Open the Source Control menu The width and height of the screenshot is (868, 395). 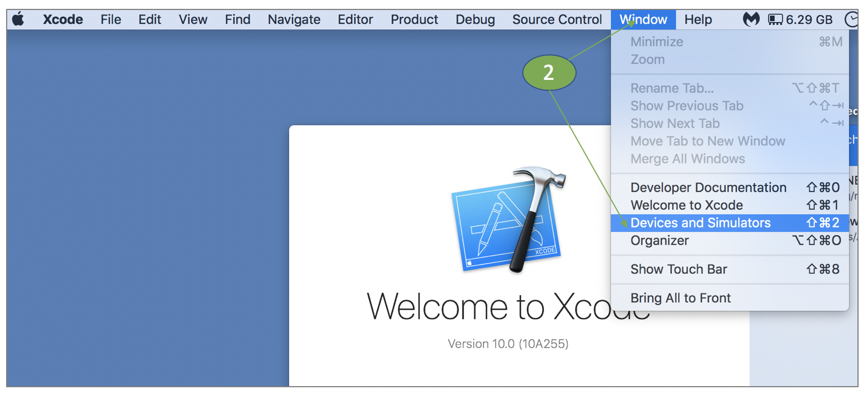click(x=557, y=19)
